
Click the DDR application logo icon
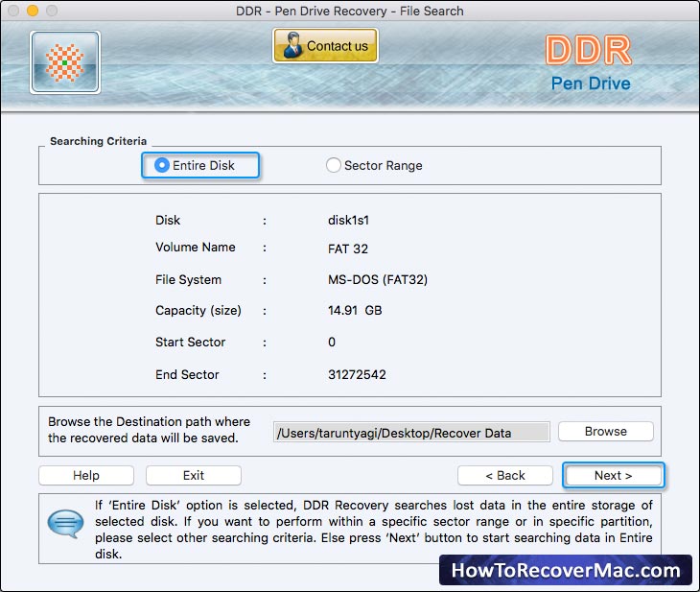click(65, 62)
